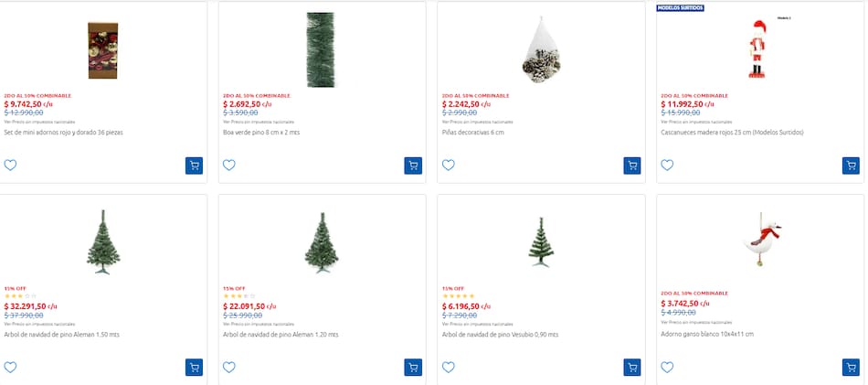868x385 pixels.
Task: Favorite the Arbol pino Aleman 1.50 mts
Action: tap(11, 367)
